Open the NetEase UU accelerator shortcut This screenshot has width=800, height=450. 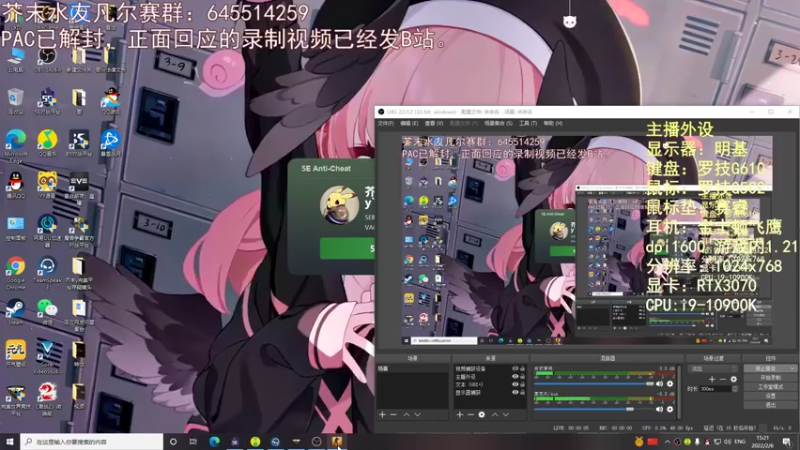47,231
